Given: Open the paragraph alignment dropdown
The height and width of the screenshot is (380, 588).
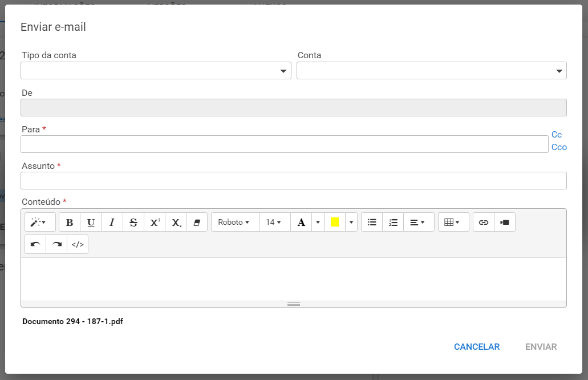Looking at the screenshot, I should coord(419,222).
